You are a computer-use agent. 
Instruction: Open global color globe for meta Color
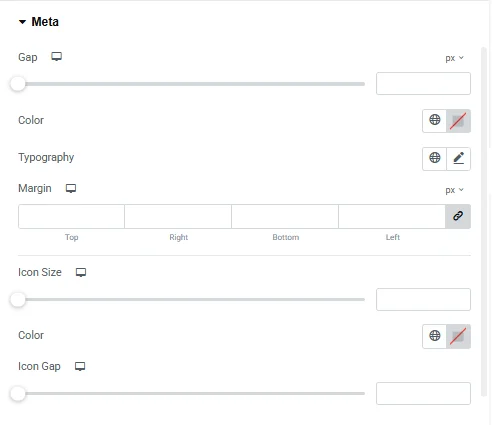tap(434, 120)
